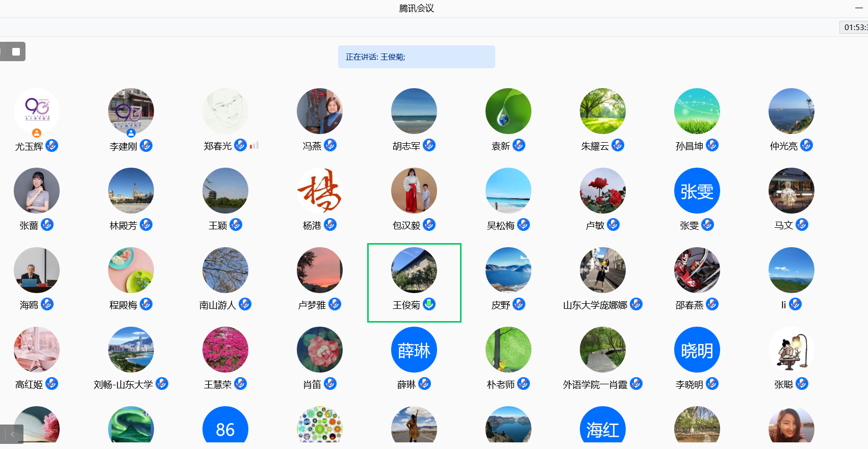Click the muted mic icon next to 仲光亮
The image size is (868, 449).
coord(806,146)
